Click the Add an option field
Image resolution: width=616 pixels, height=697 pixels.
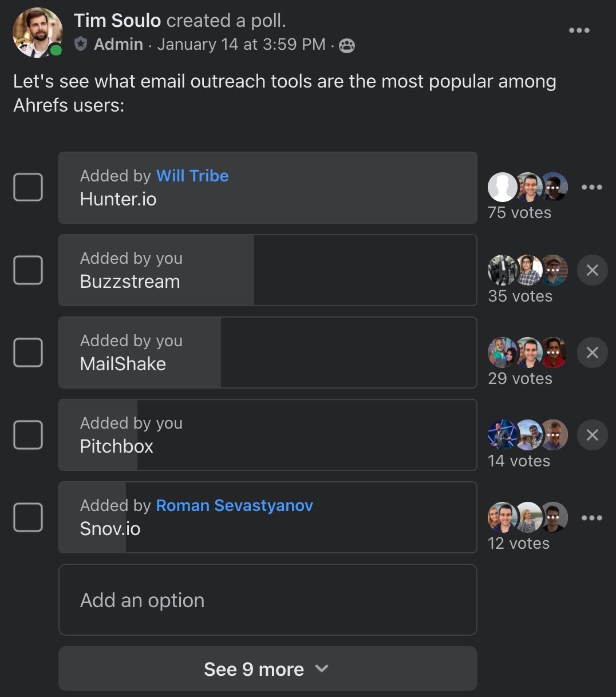(267, 600)
